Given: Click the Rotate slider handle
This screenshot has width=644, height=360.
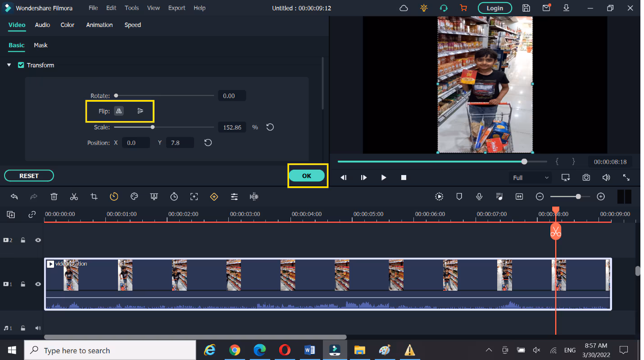Looking at the screenshot, I should (116, 95).
